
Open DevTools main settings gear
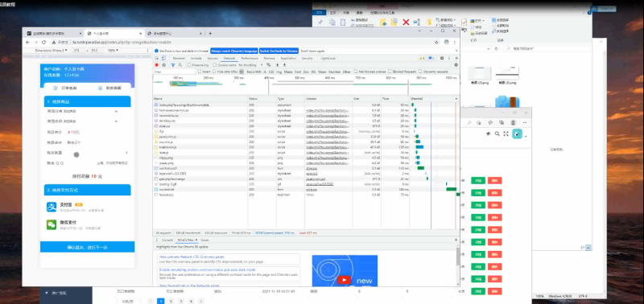[442, 58]
